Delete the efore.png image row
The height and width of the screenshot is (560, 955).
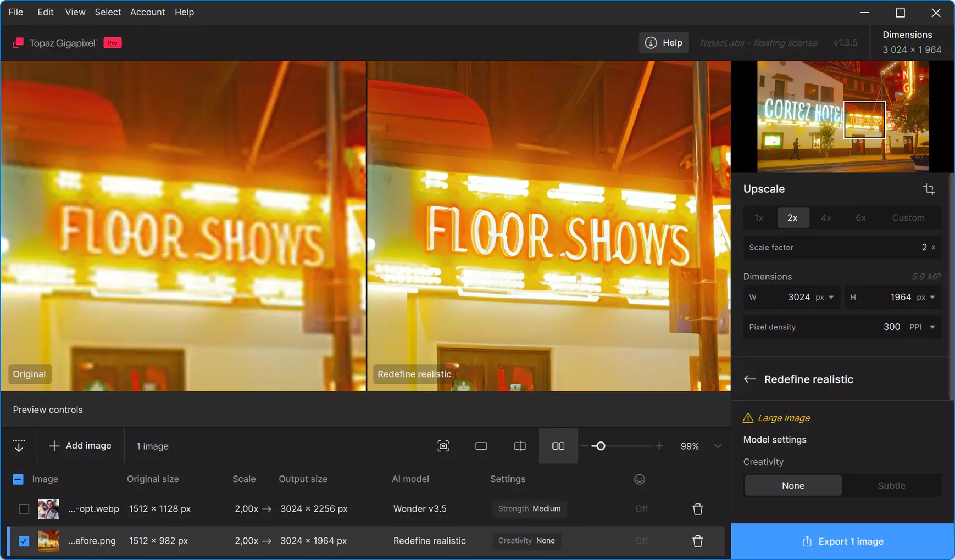coord(698,541)
